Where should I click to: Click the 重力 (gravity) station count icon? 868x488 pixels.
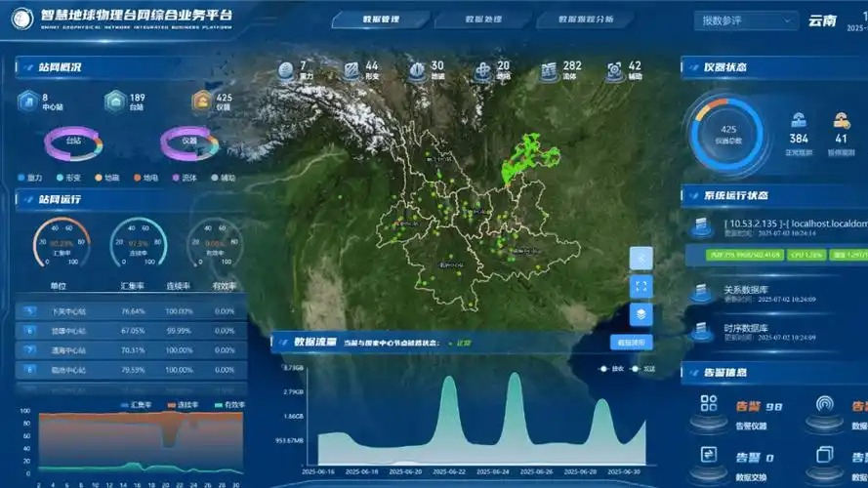[x=286, y=71]
